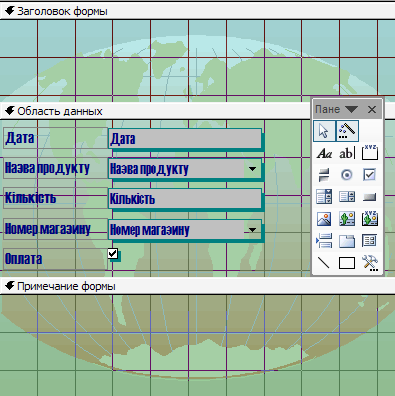Pick the Check Box tool in toolbox

(x=370, y=175)
